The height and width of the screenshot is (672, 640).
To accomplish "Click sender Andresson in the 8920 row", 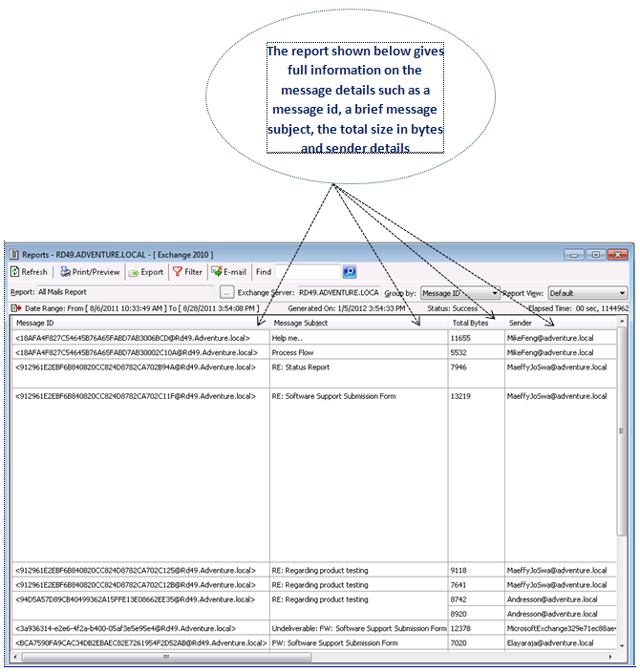I will click(x=552, y=614).
